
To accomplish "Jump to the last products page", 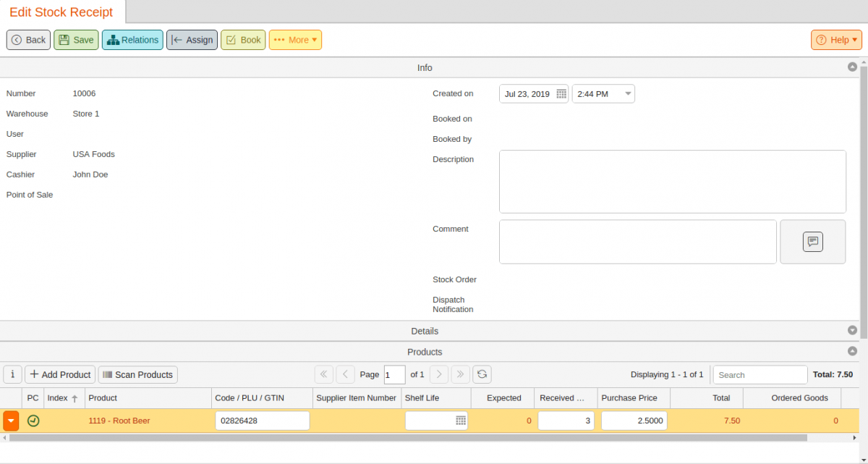I will coord(460,374).
